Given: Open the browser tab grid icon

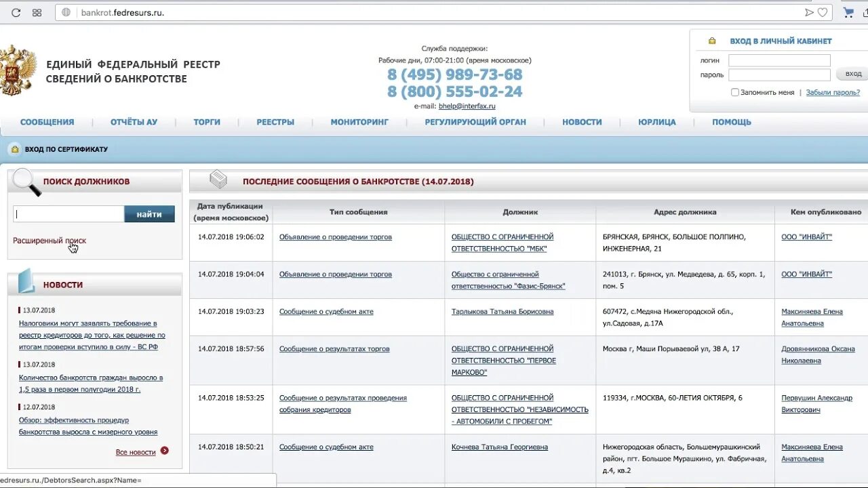Looking at the screenshot, I should [37, 12].
